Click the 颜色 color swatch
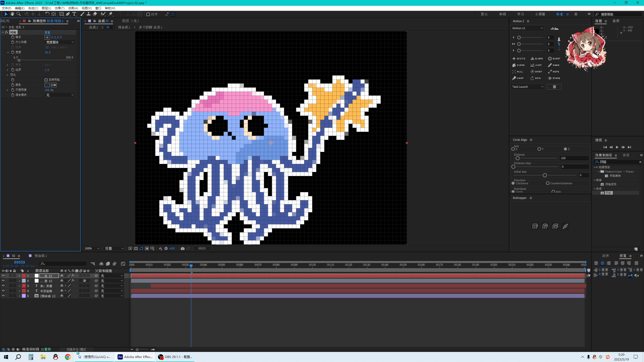 click(x=47, y=85)
